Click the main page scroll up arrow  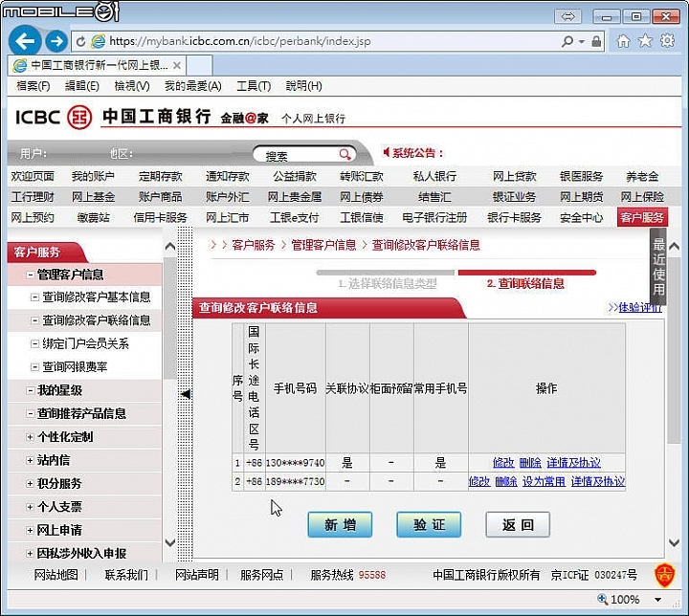(674, 246)
